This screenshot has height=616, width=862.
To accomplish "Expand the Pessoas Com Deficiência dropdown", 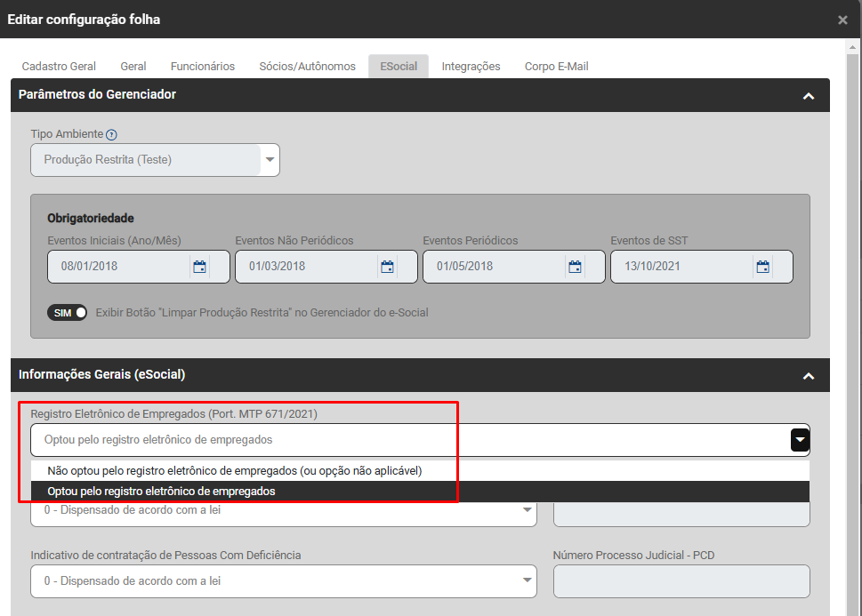I will [527, 581].
